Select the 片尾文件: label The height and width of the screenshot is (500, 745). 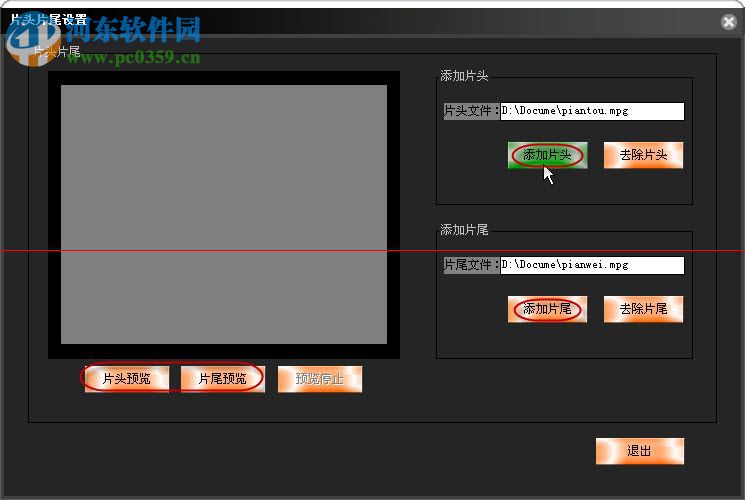471,265
